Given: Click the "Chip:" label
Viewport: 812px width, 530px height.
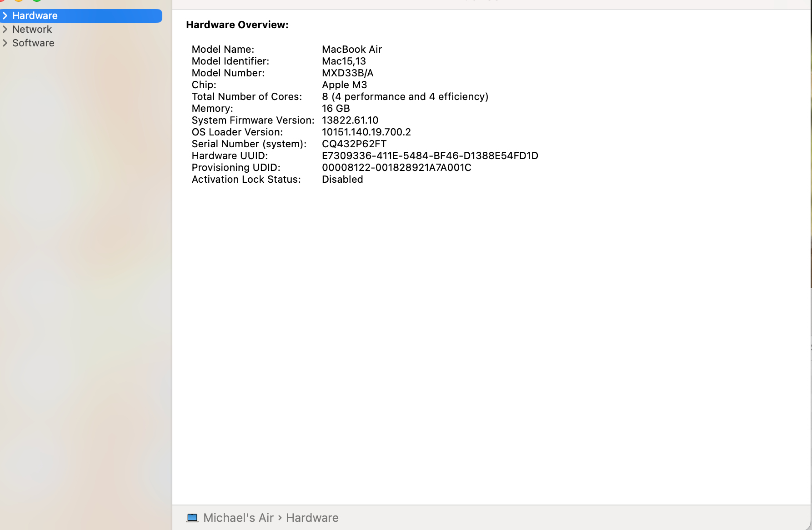Looking at the screenshot, I should (x=204, y=85).
